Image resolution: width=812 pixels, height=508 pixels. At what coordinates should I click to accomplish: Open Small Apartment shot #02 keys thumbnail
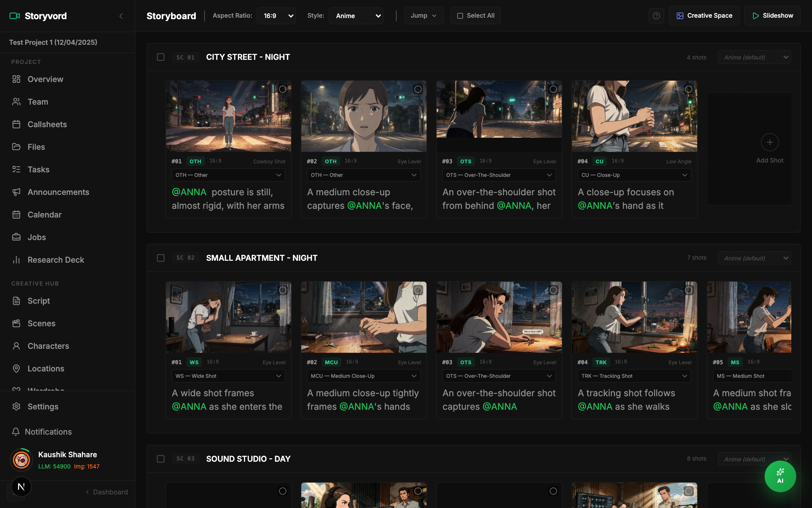pyautogui.click(x=364, y=317)
